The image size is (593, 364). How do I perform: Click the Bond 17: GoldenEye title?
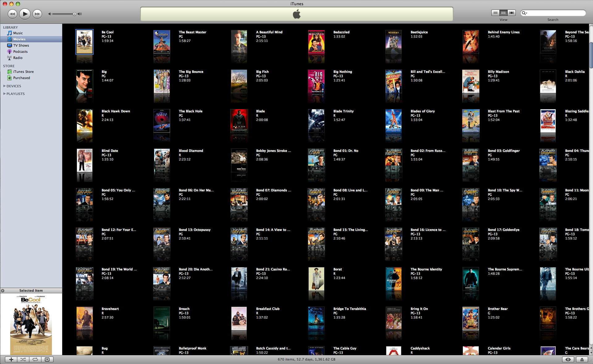click(504, 230)
